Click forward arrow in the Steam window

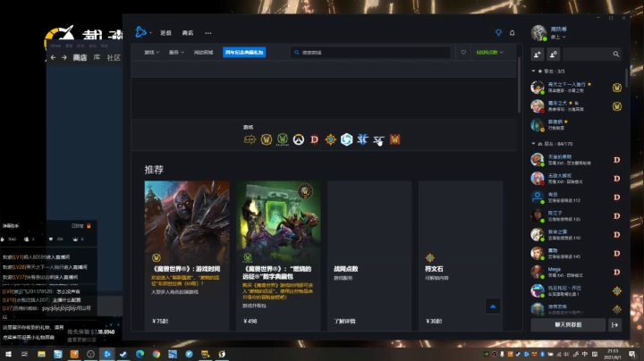coord(64,58)
